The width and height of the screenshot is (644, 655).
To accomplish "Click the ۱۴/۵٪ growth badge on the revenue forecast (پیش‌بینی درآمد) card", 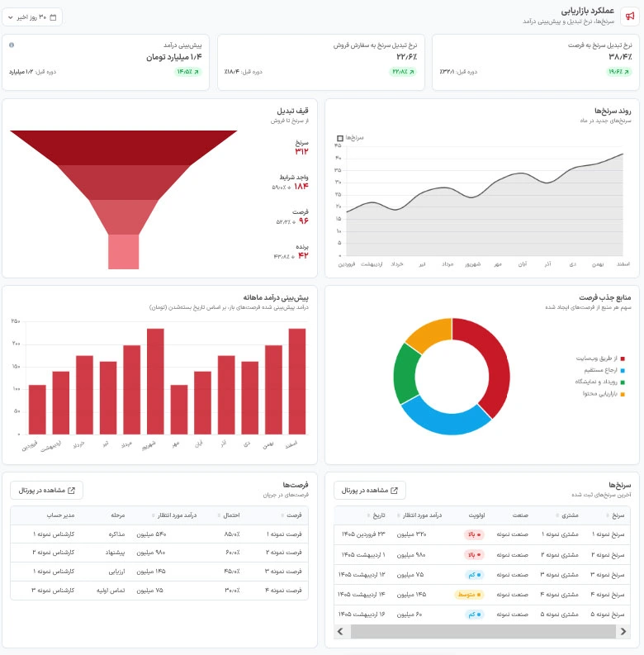I will coord(188,72).
